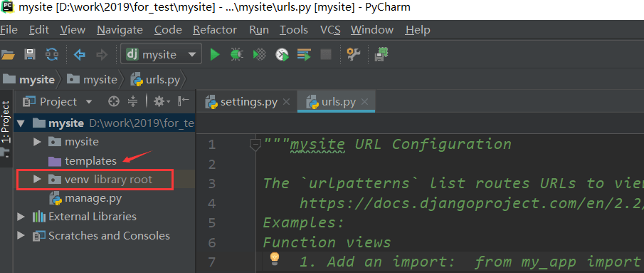
Task: Open the Run menu
Action: 259,30
